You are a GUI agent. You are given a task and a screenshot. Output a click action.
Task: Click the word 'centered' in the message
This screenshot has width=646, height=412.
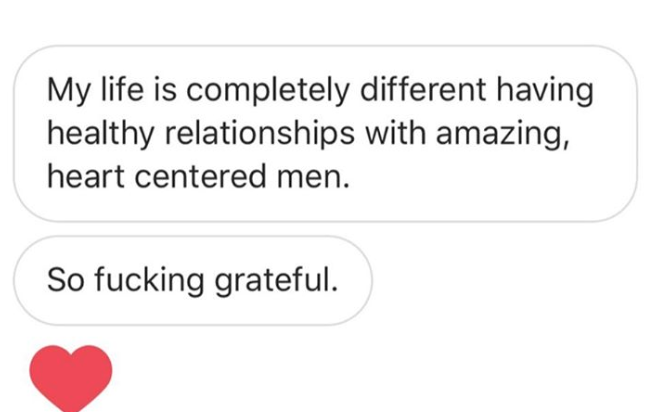point(200,177)
